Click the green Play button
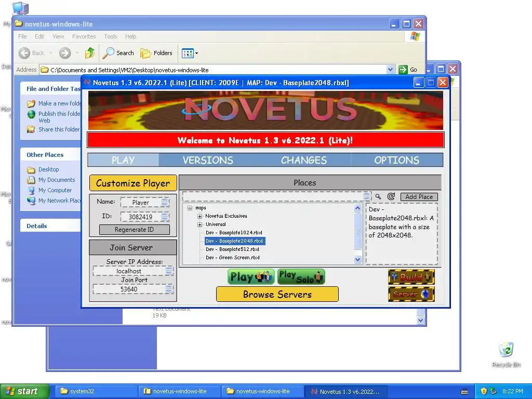The width and height of the screenshot is (532, 399). point(251,277)
